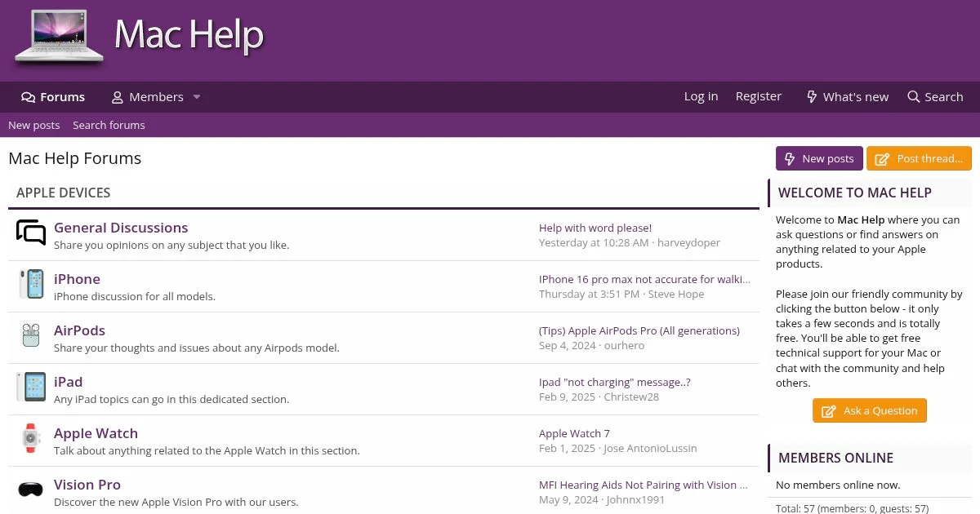Select the iPad forum icon
The height and width of the screenshot is (514, 980).
coord(31,387)
